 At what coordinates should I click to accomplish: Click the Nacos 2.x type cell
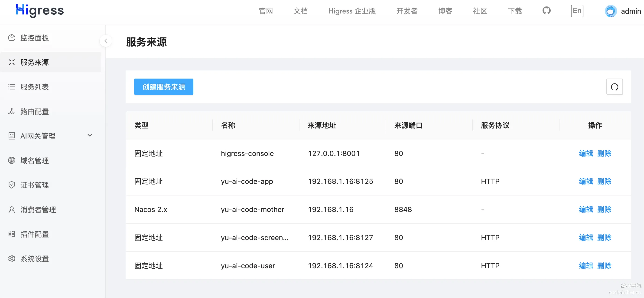151,210
